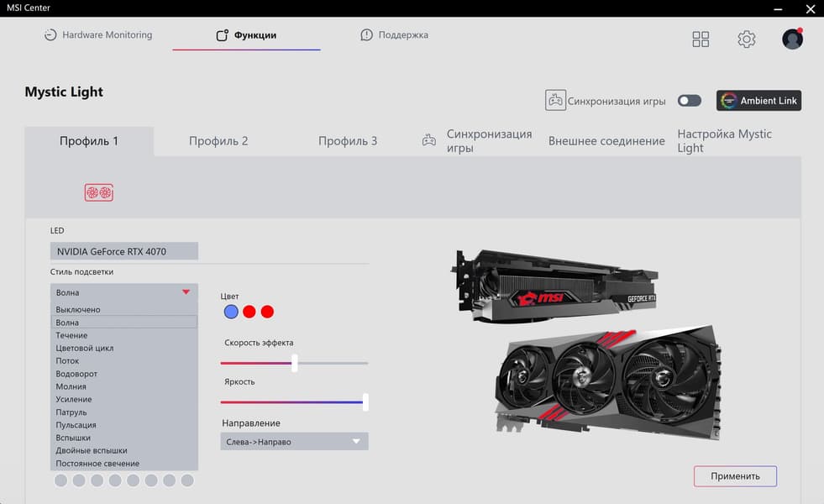
Task: Open settings gear icon
Action: pos(746,39)
